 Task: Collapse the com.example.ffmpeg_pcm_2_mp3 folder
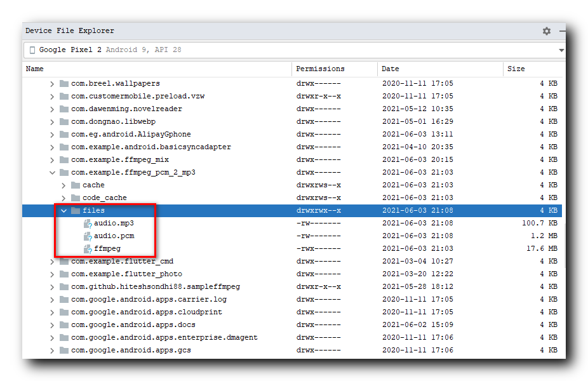click(x=52, y=173)
